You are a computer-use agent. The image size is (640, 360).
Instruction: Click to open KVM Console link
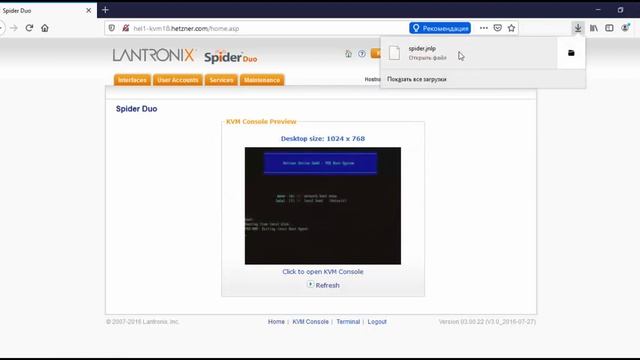323,272
